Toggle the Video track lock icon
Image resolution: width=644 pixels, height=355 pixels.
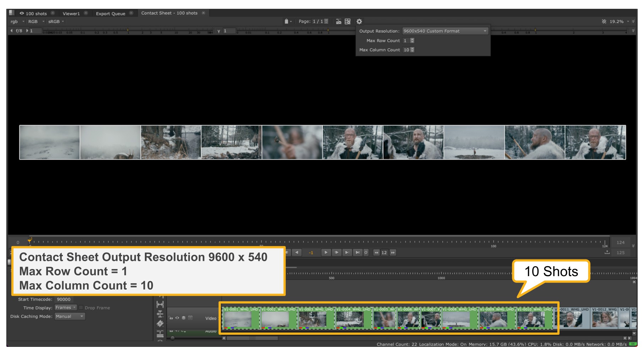tap(171, 318)
